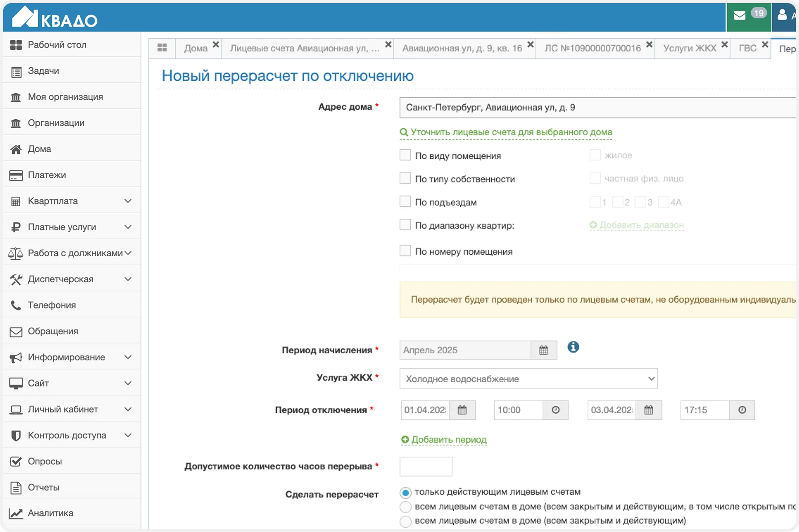Select the second recalculation radio option
Image resolution: width=799 pixels, height=532 pixels.
pyautogui.click(x=406, y=507)
